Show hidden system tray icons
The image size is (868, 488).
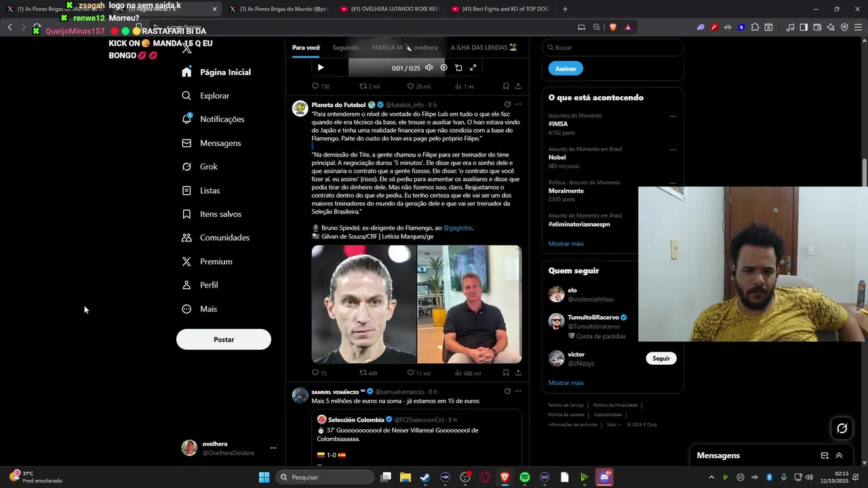pos(711,477)
